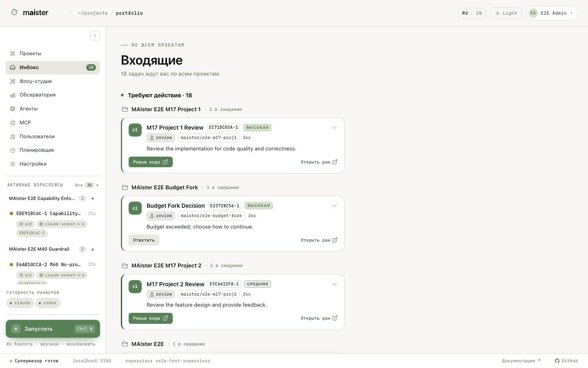The height and width of the screenshot is (368, 588).
Task: Toggle the claude runner chip
Action: point(20,303)
